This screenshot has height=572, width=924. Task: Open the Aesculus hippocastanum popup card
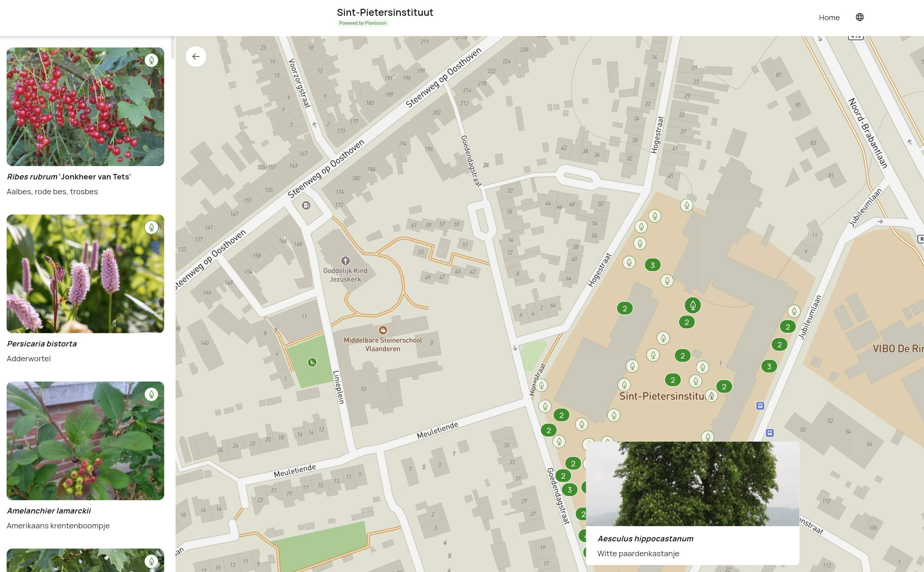coord(692,503)
